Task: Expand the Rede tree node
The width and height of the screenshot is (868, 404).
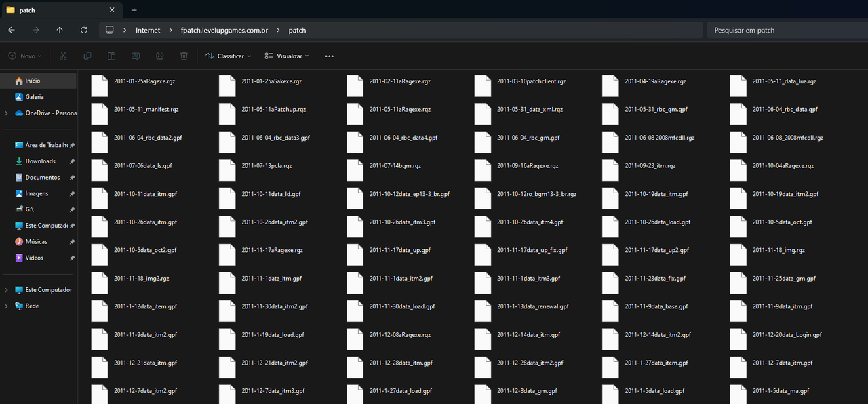Action: (x=6, y=306)
